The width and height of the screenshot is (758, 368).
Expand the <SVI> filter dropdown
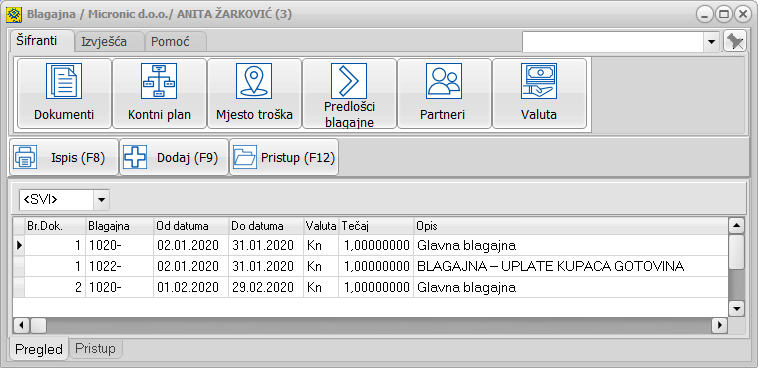pos(102,199)
